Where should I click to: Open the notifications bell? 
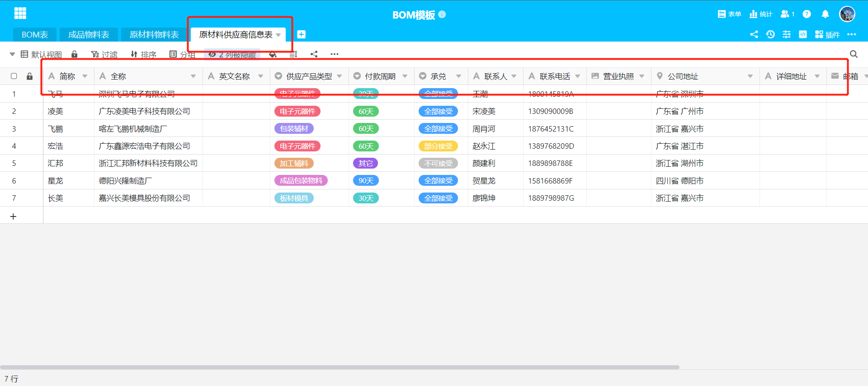tap(825, 14)
